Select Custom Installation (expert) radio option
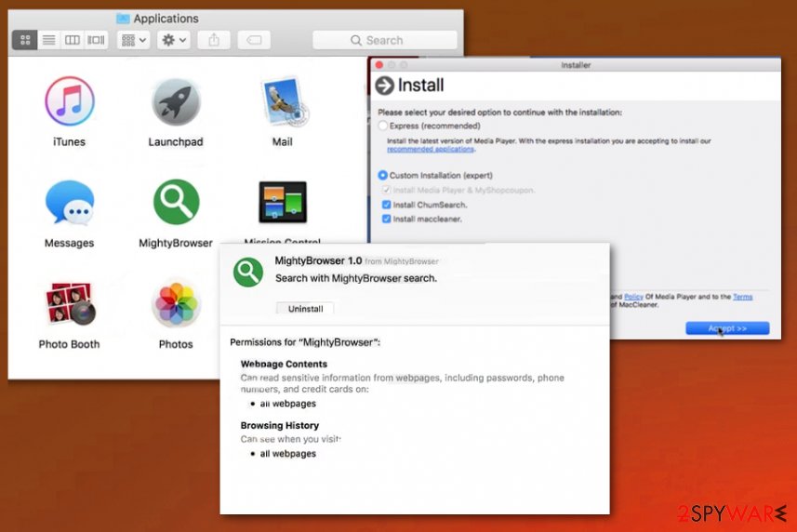 tap(383, 175)
